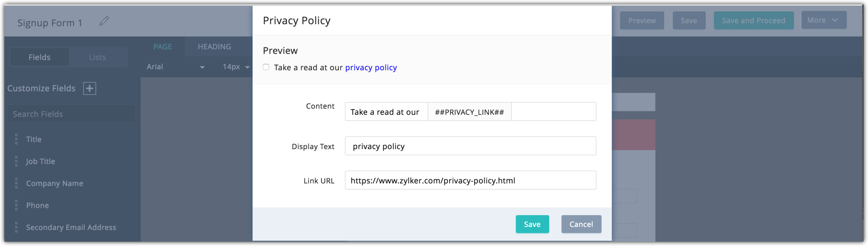Screen dimensions: 868x246
Task: Click the pencil edit icon beside Signup Form 1
Action: point(104,21)
